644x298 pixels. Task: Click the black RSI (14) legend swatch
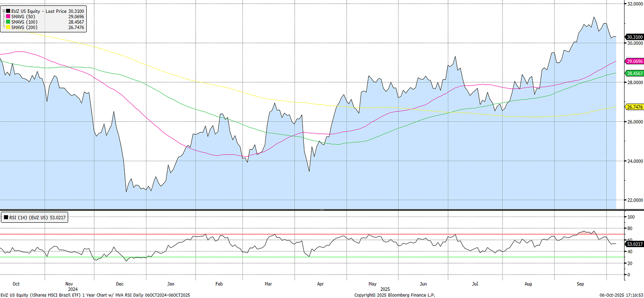(6, 217)
